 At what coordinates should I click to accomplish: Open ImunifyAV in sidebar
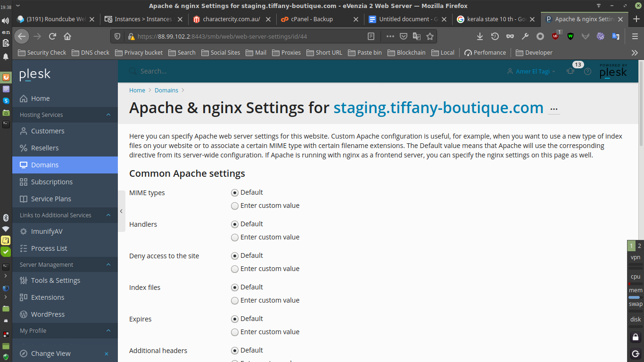[65, 231]
